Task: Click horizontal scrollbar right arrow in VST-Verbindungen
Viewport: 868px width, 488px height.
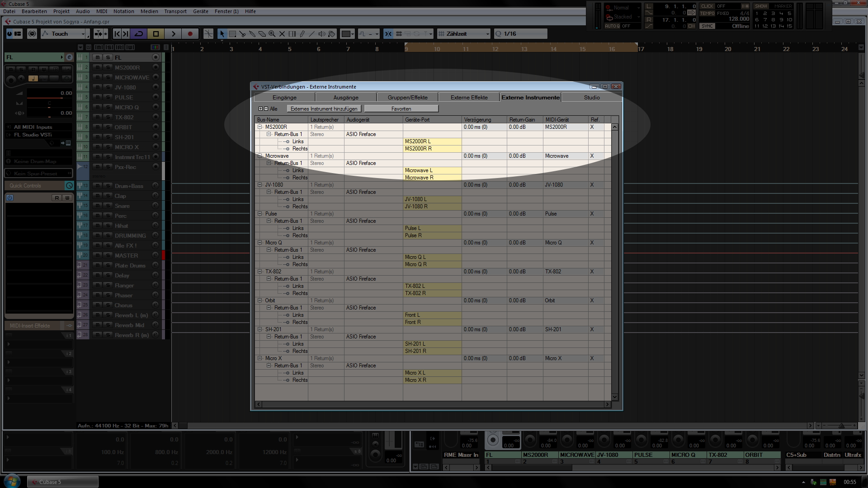Action: click(x=608, y=404)
